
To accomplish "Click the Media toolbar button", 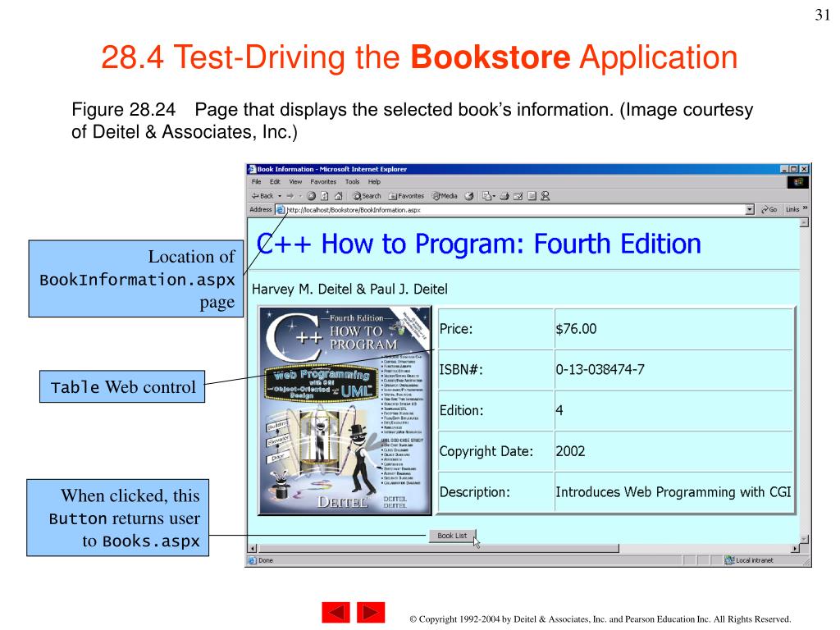I will pyautogui.click(x=445, y=196).
